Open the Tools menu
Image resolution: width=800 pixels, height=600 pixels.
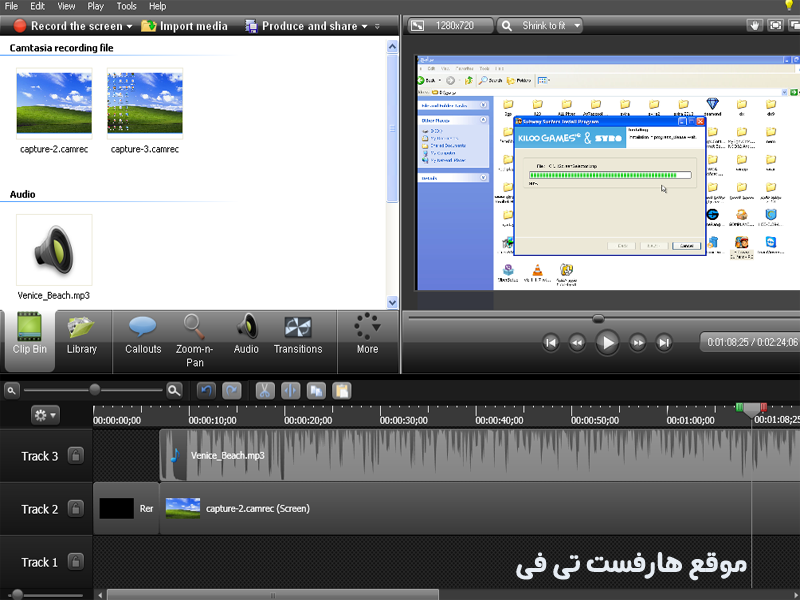126,6
